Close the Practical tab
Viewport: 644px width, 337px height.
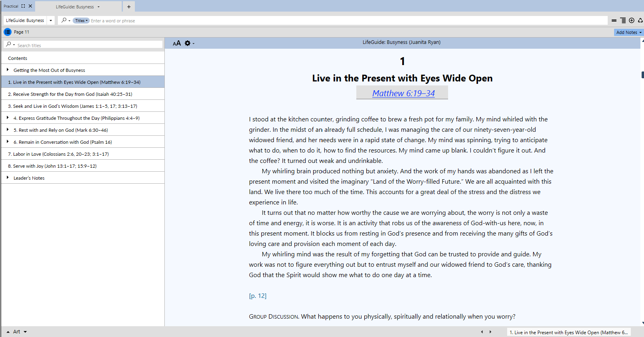[30, 6]
